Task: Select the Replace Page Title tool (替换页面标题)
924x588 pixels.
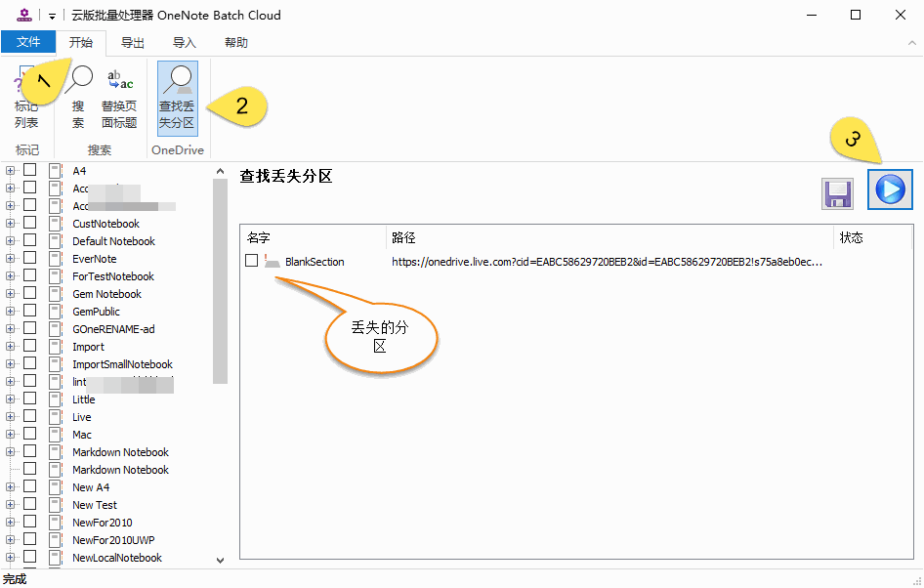Action: [119, 98]
